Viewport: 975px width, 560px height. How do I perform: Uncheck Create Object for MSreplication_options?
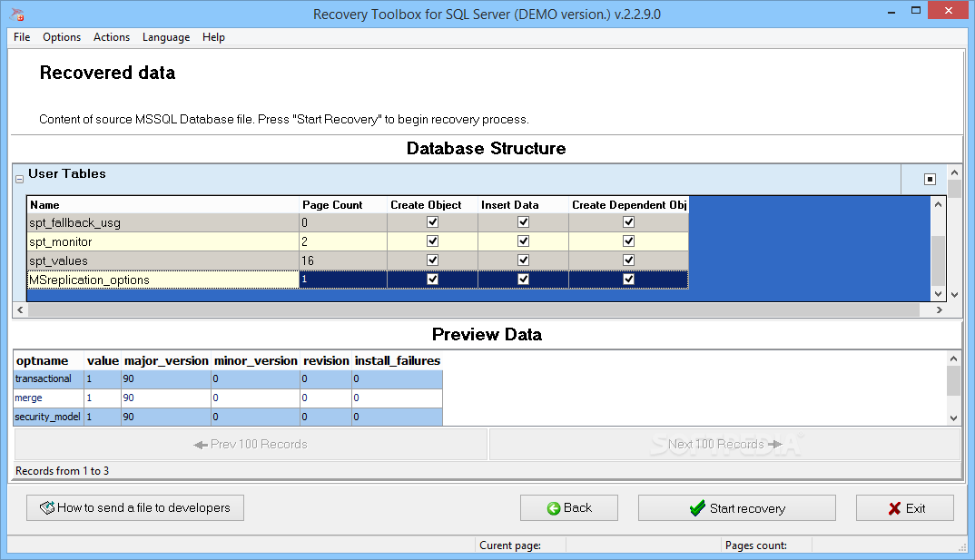point(433,279)
